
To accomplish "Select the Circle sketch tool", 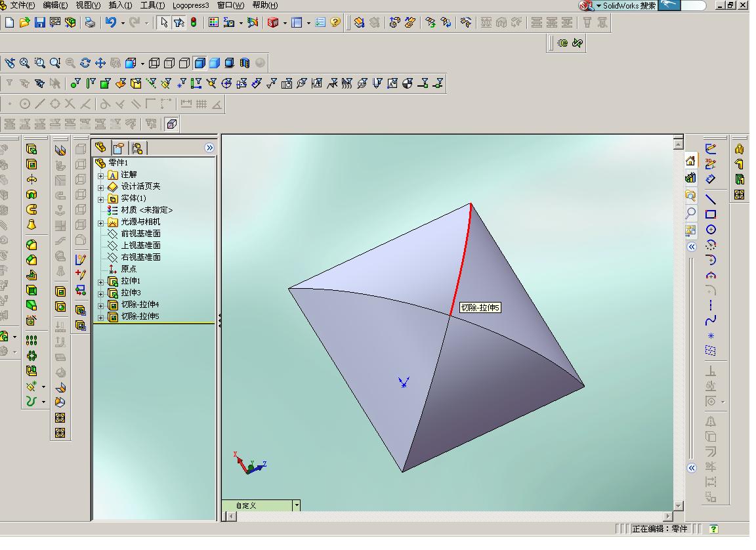I will (710, 230).
